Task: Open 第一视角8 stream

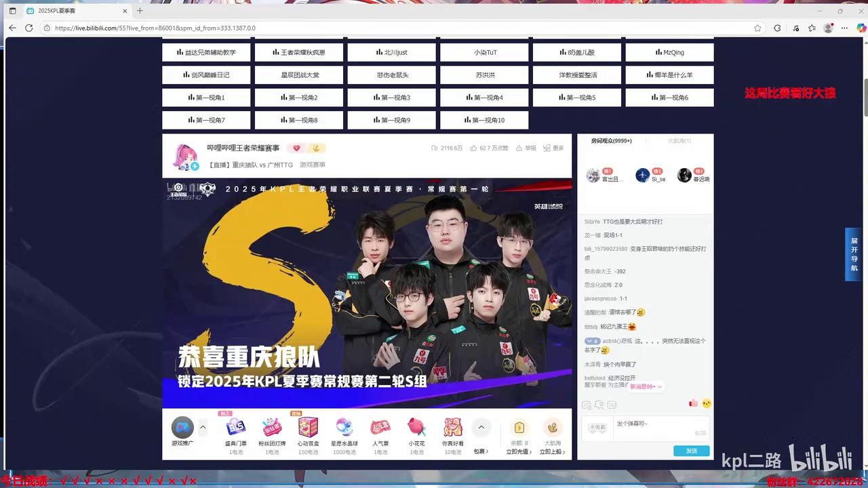Action: tap(299, 120)
